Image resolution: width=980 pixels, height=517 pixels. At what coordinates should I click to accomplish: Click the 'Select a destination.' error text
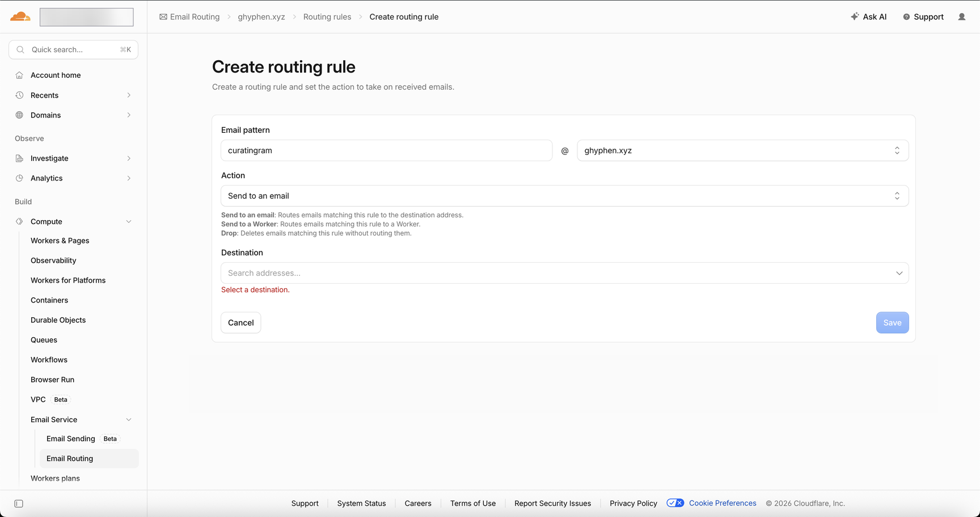pyautogui.click(x=255, y=290)
